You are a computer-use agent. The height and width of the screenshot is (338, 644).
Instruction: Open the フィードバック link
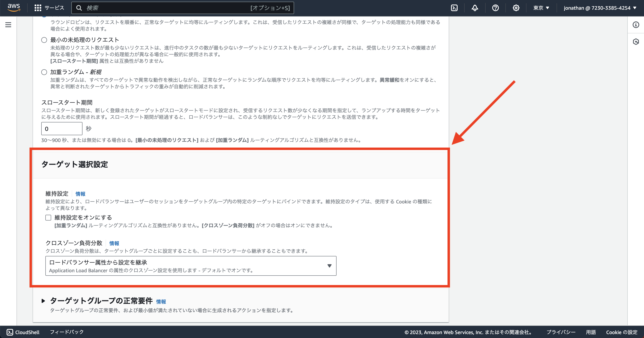(67, 332)
